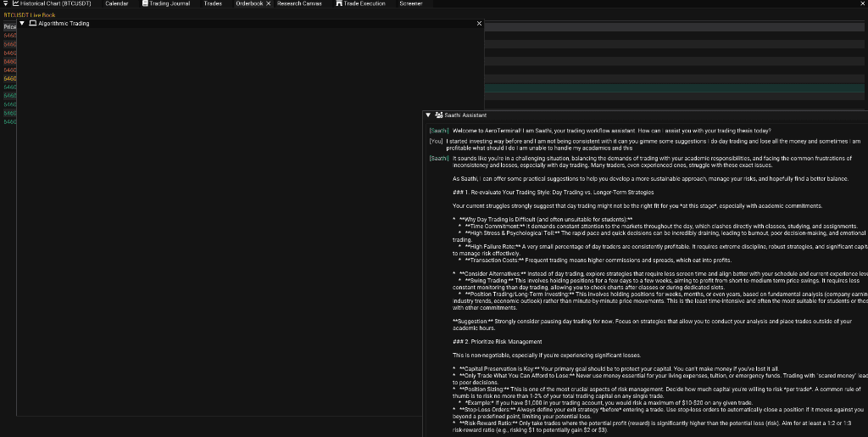868x437 pixels.
Task: Click the laptop icon in Algorithmic Trading title
Action: pyautogui.click(x=33, y=23)
